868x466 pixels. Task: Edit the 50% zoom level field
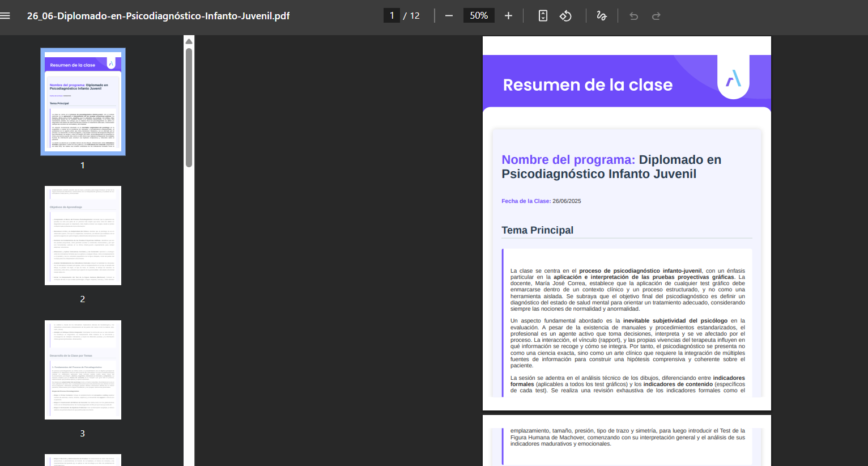(479, 15)
